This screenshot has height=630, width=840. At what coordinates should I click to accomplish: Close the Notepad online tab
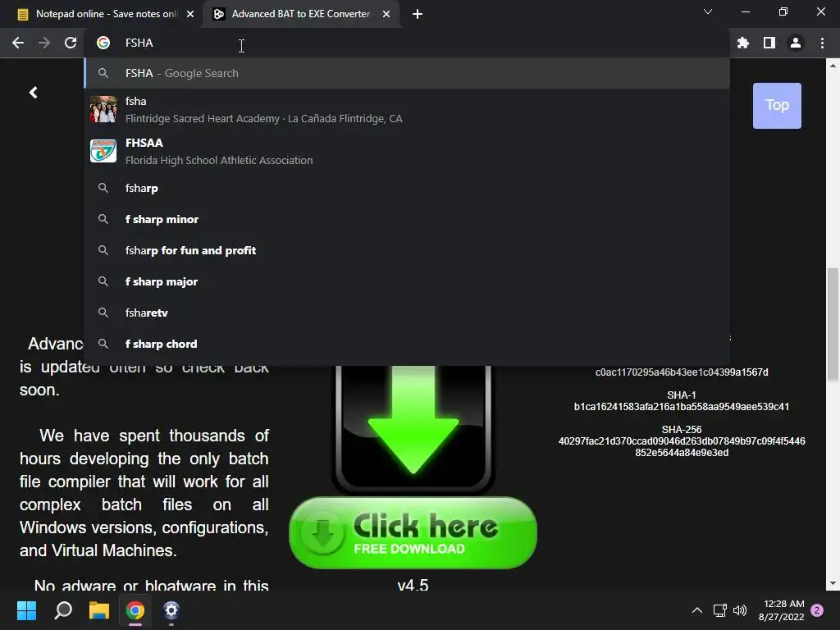coord(190,14)
